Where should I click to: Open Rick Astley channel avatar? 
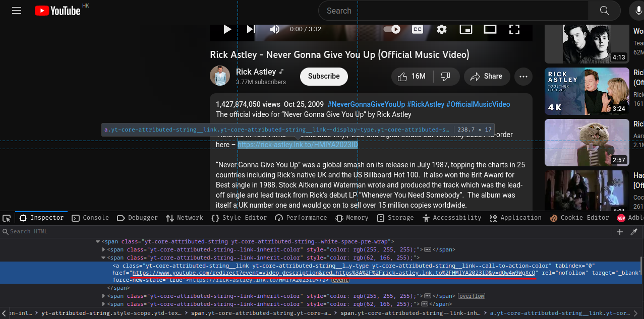[x=220, y=76]
